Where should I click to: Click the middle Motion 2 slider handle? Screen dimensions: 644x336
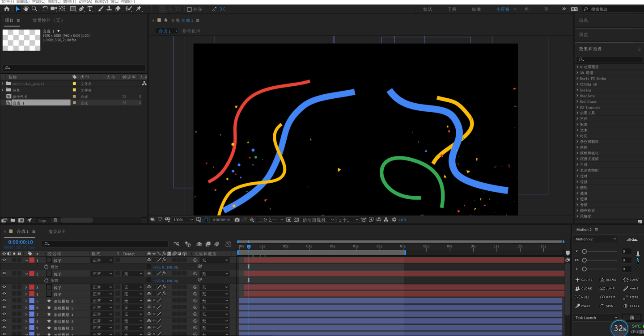pyautogui.click(x=584, y=260)
